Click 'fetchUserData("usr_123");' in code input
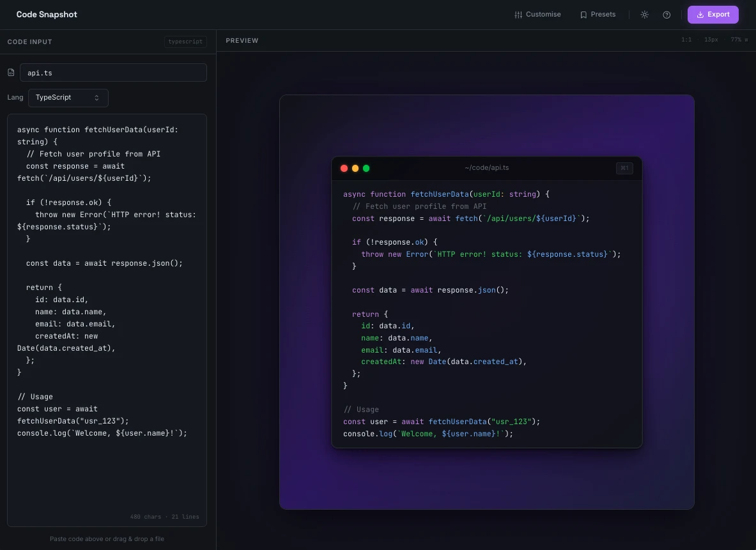This screenshot has height=550, width=756. click(73, 421)
